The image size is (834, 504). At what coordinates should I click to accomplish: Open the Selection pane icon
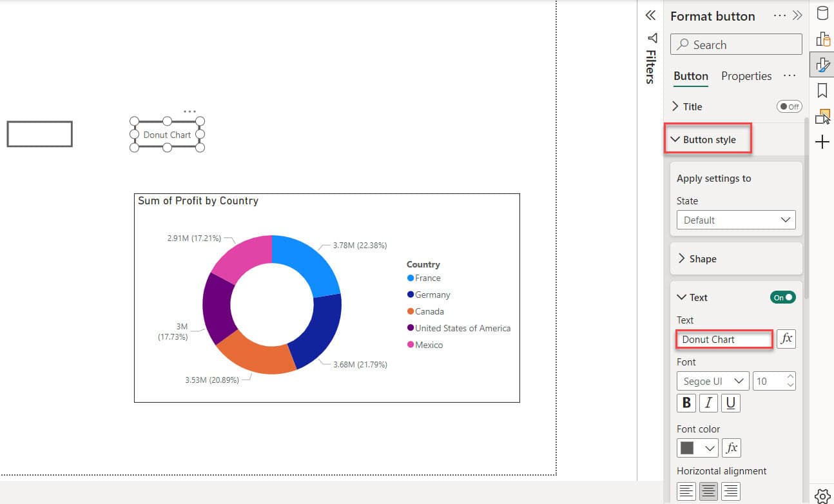coord(822,116)
